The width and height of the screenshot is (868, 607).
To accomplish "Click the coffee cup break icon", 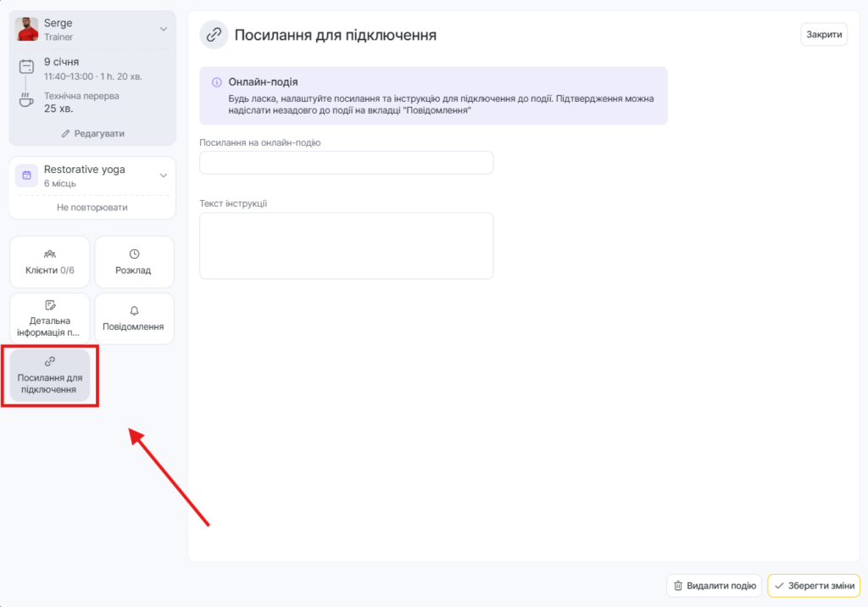I will 26,101.
